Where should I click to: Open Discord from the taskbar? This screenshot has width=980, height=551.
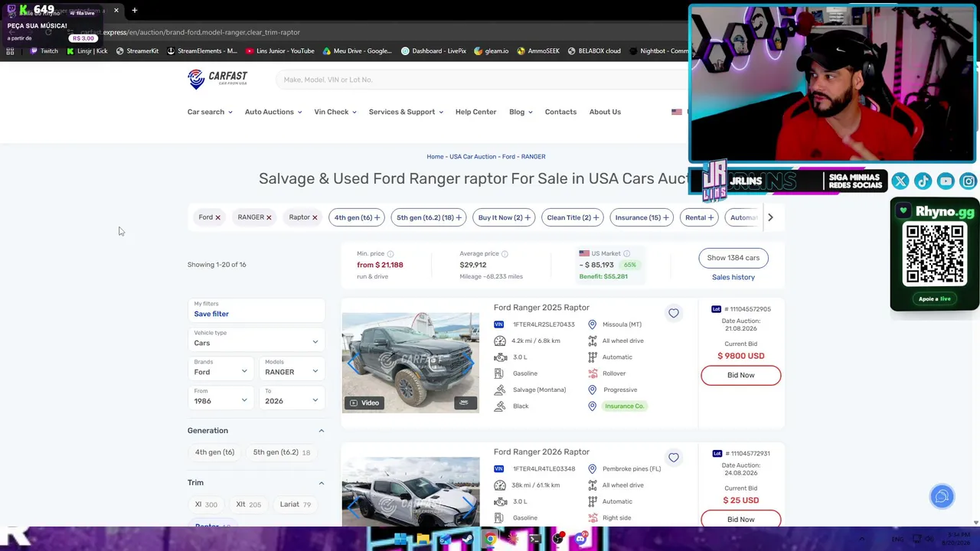pyautogui.click(x=580, y=540)
